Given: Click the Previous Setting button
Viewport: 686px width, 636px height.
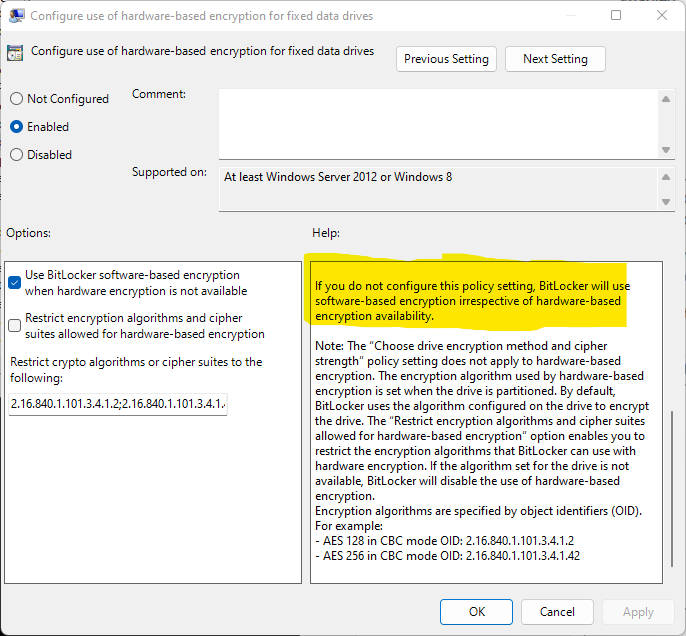Looking at the screenshot, I should (446, 59).
